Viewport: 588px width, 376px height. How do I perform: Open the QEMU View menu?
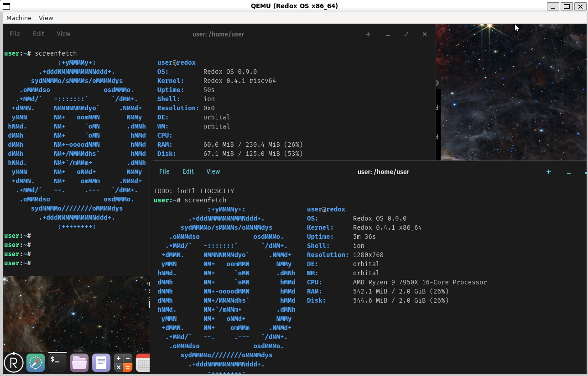coord(46,18)
